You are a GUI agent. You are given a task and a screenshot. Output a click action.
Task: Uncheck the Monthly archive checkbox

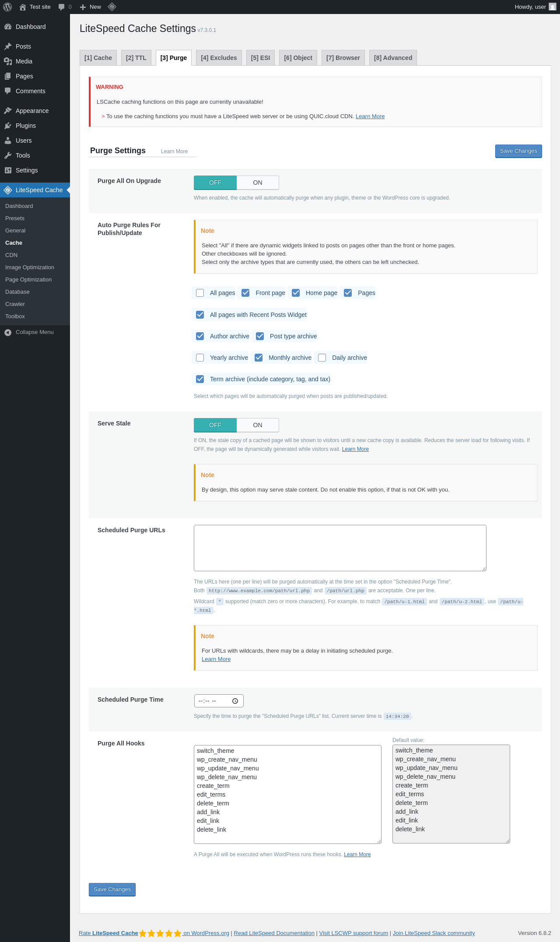[259, 358]
